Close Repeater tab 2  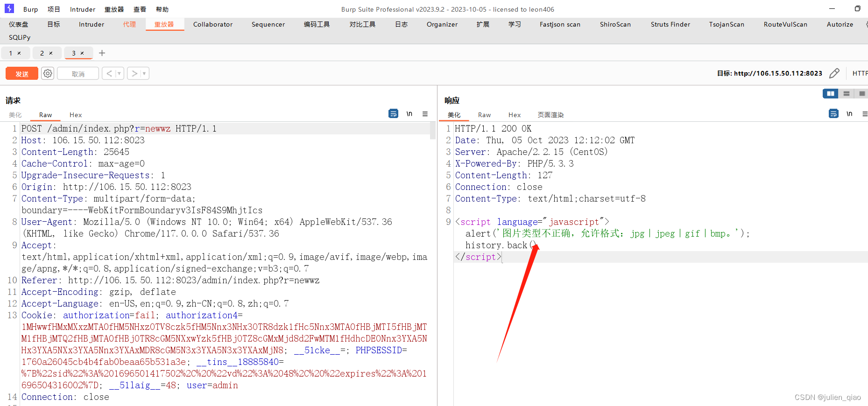51,53
